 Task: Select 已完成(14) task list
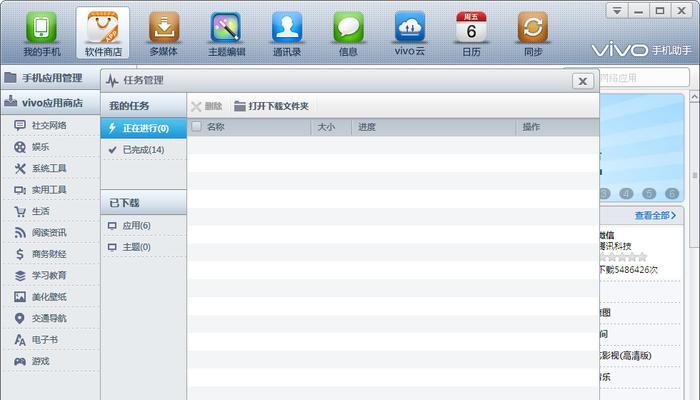pos(144,150)
